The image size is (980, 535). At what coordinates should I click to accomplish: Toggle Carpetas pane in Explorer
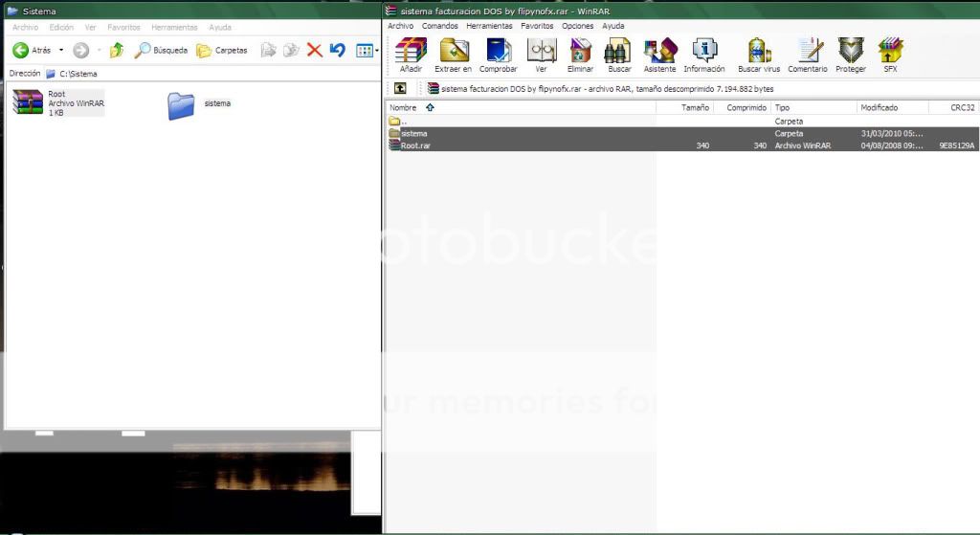point(222,50)
